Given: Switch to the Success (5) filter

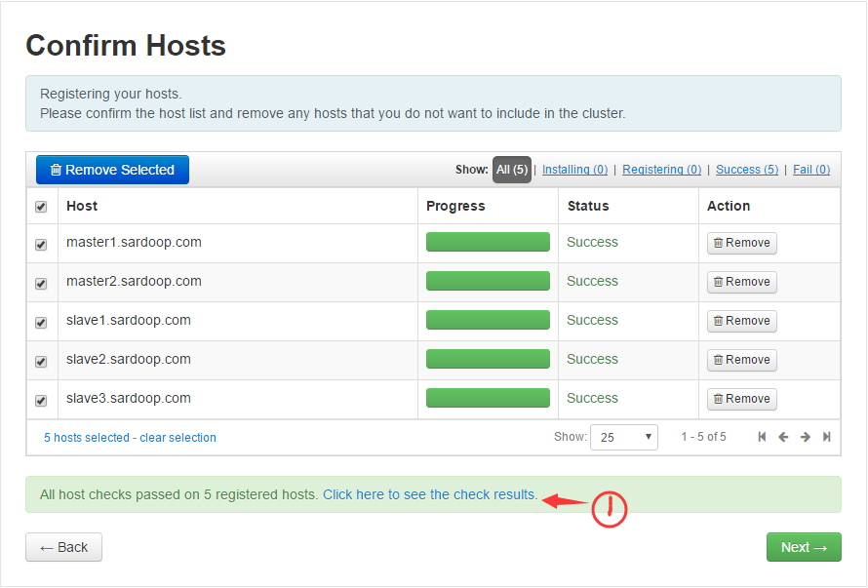Looking at the screenshot, I should pos(747,169).
